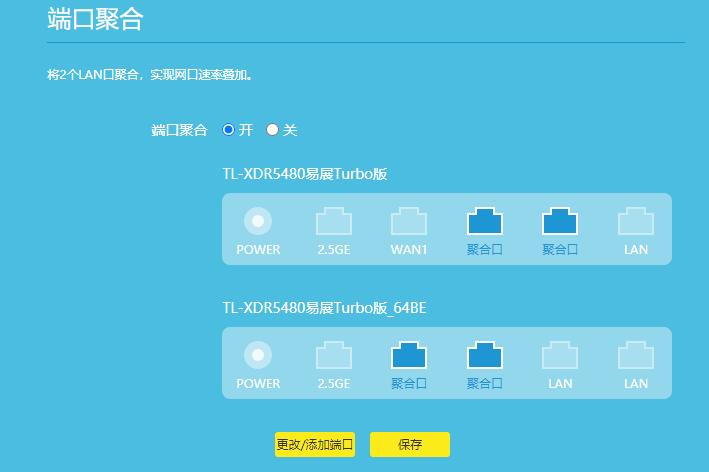Image resolution: width=709 pixels, height=472 pixels.
Task: Click POWER indicator on 64BE router
Action: [x=258, y=355]
